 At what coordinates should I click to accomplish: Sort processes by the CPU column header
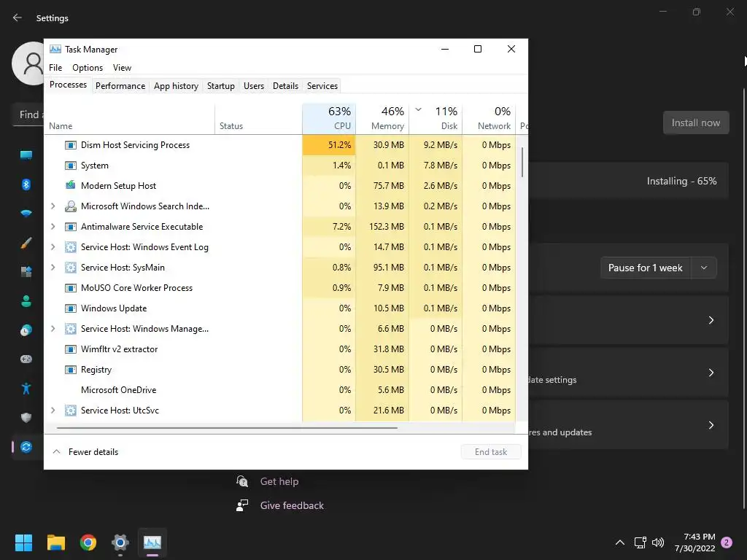click(329, 119)
